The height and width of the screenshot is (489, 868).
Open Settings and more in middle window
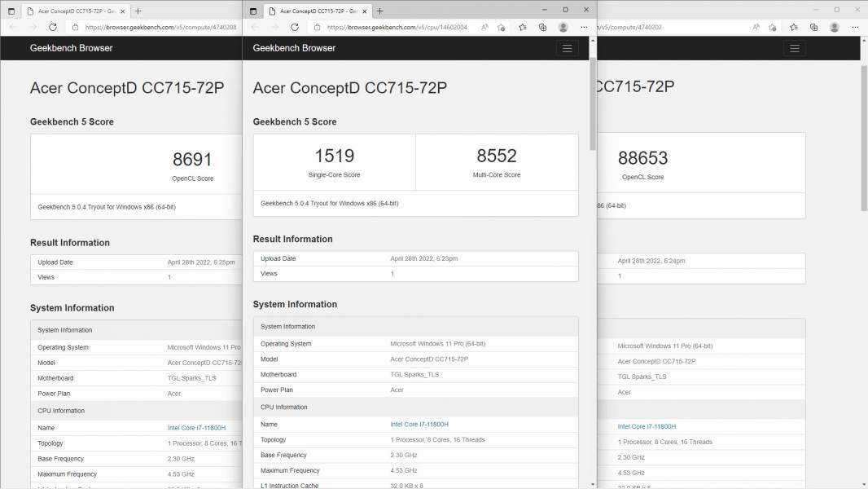tap(584, 27)
